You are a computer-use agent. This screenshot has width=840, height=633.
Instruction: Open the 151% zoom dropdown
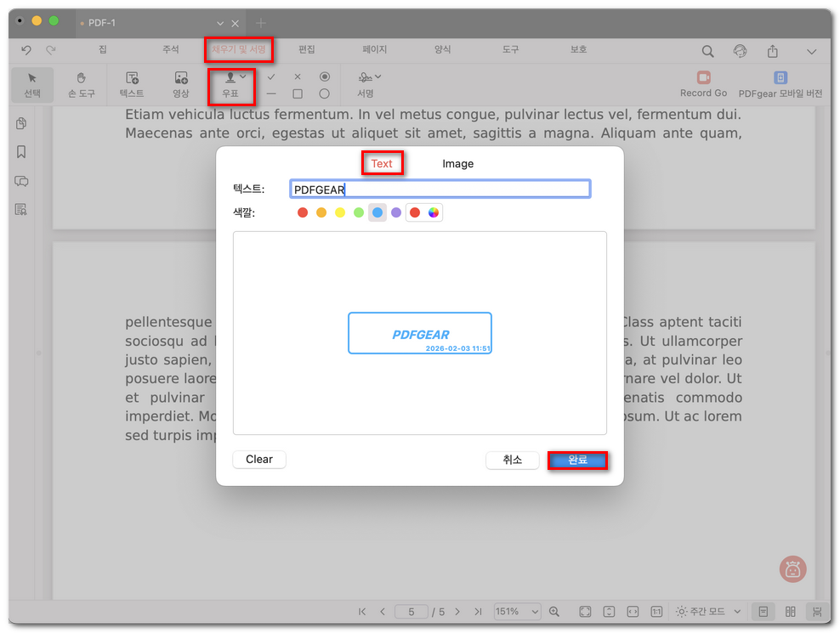pyautogui.click(x=518, y=612)
